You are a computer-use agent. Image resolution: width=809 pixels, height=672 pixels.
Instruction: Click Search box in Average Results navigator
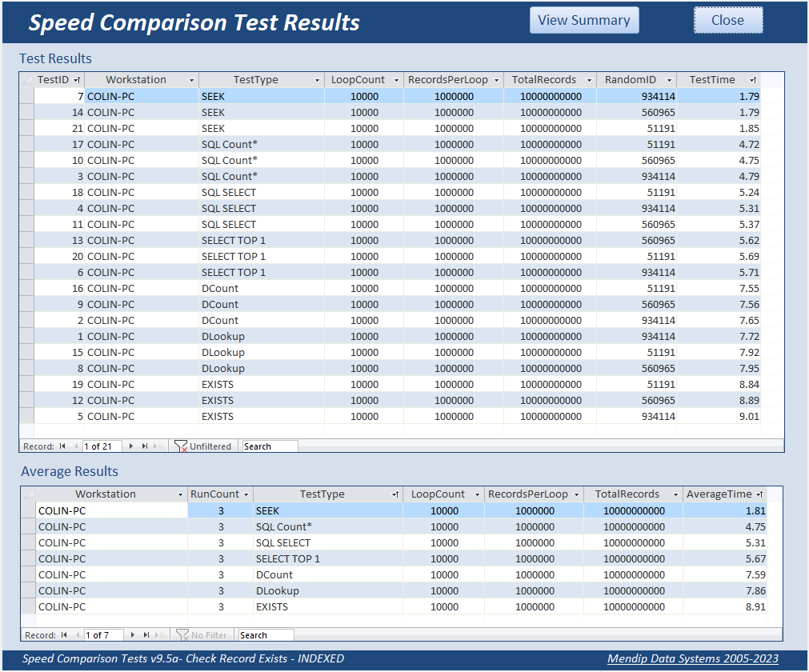(x=266, y=635)
